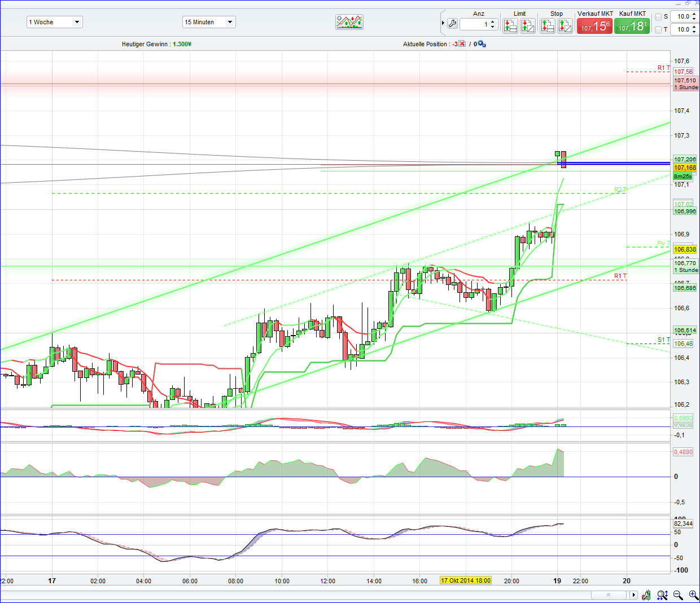Click the 0,0993 MACD value label

(683, 418)
